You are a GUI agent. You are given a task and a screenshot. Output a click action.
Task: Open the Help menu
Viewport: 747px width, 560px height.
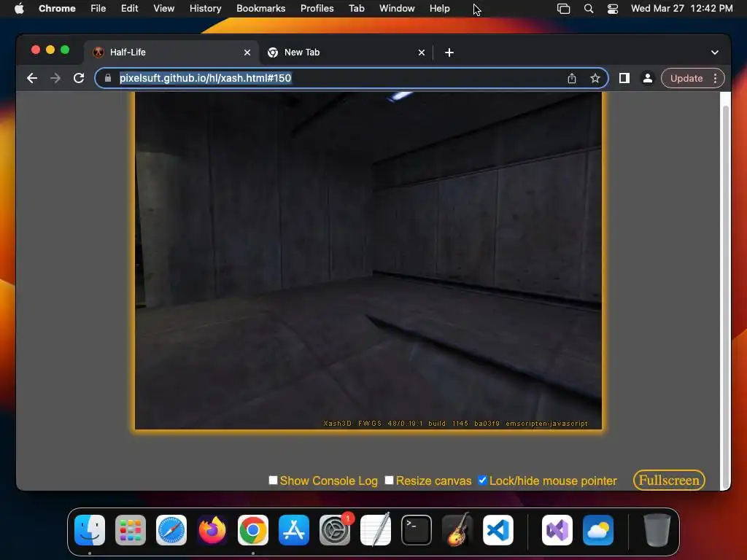(439, 9)
